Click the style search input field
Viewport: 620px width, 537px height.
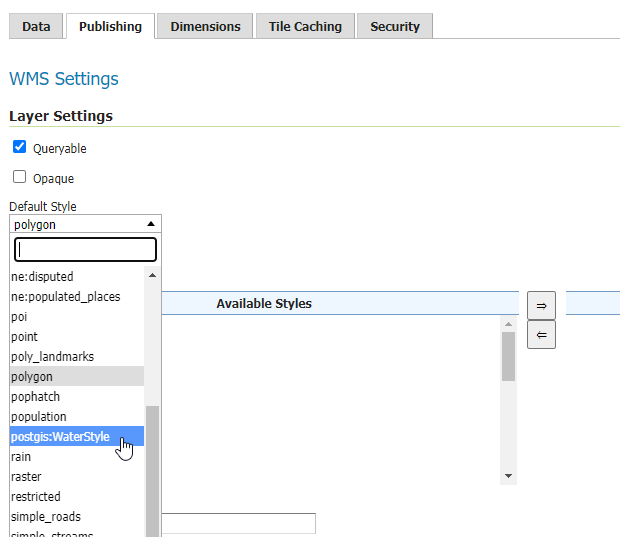[x=85, y=249]
